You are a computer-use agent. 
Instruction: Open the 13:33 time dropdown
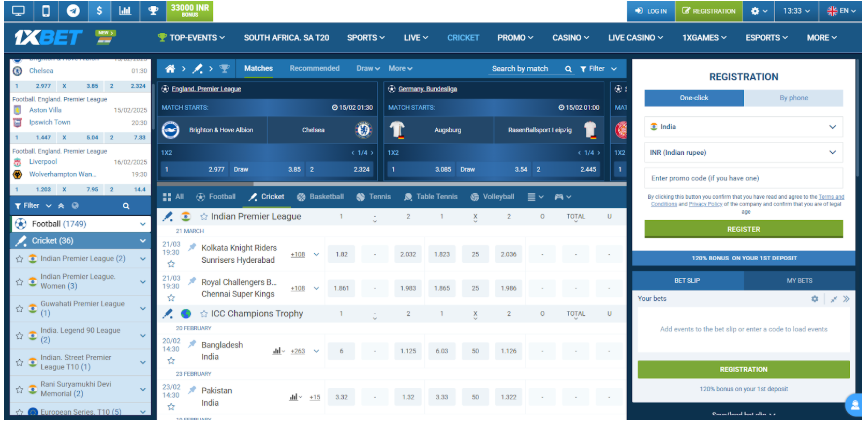(796, 11)
